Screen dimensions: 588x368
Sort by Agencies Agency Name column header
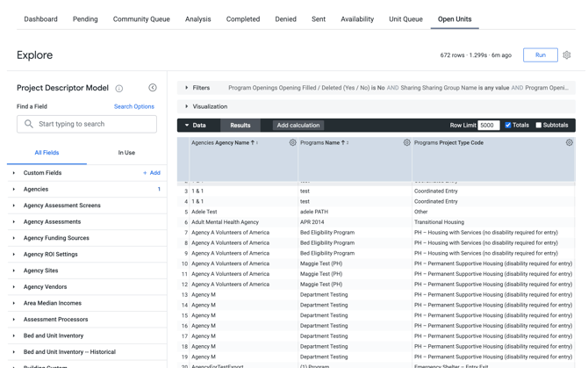point(220,143)
